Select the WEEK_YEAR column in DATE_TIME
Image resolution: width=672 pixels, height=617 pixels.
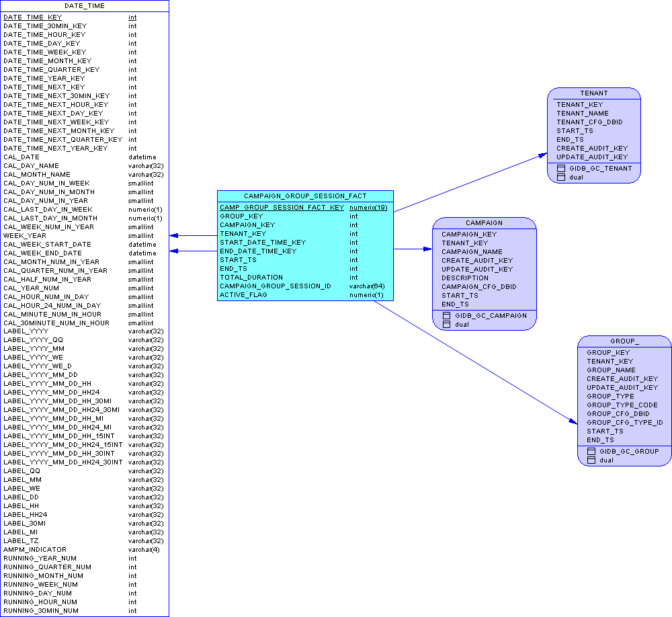[x=25, y=236]
